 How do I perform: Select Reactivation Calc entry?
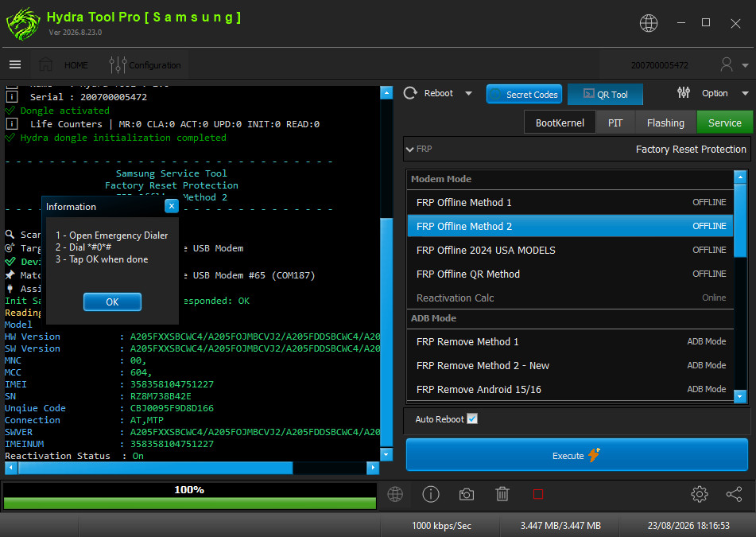pos(570,298)
